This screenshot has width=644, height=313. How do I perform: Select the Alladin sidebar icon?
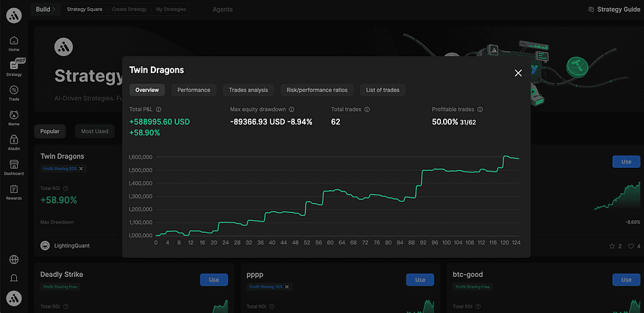(14, 140)
